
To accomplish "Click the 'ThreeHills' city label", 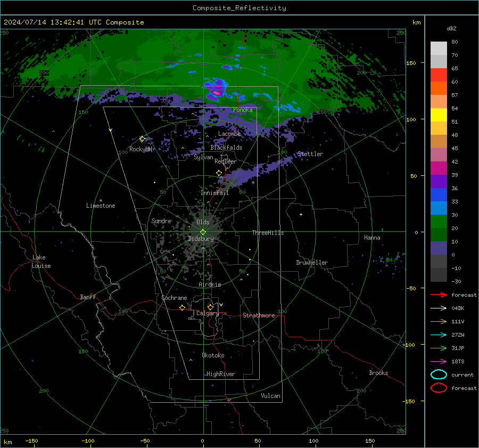I will pyautogui.click(x=268, y=233).
